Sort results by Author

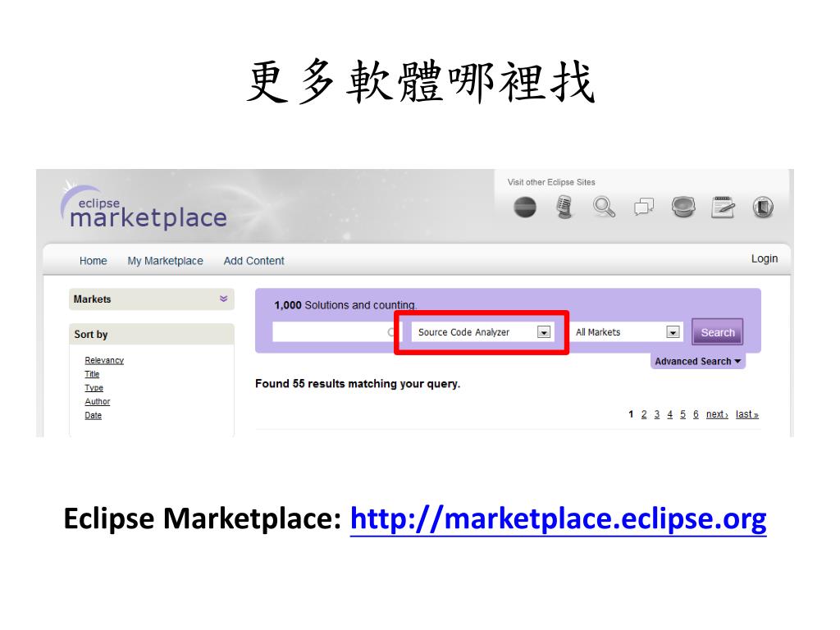coord(97,401)
